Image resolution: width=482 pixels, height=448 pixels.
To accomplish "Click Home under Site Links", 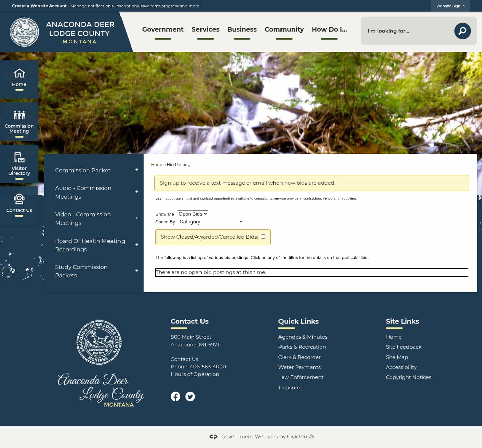I will [x=394, y=337].
